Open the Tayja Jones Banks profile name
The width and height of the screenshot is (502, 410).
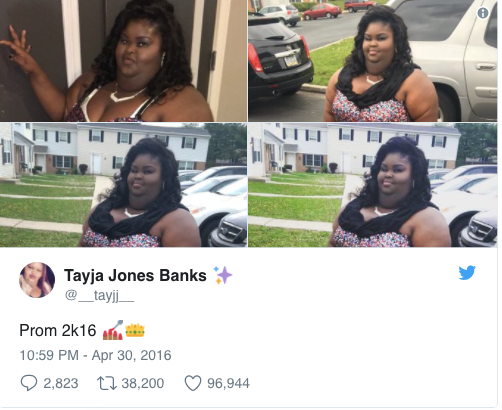click(x=135, y=276)
